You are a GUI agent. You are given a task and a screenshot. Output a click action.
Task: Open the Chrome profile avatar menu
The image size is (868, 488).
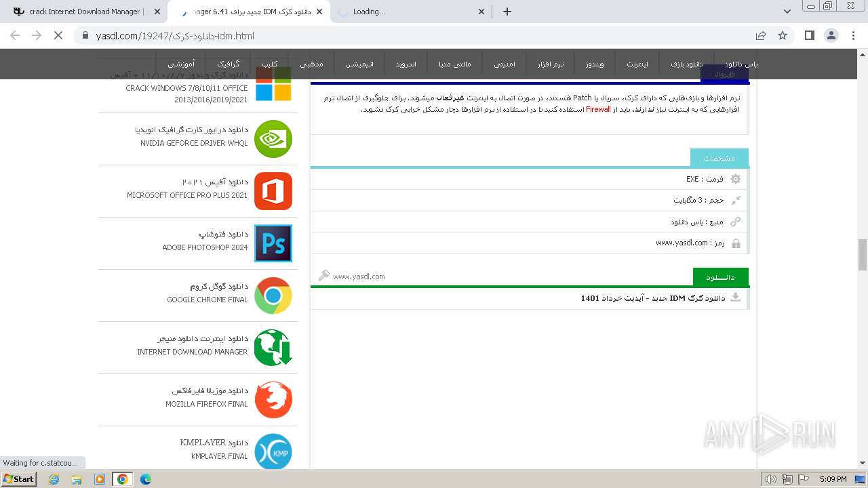[x=831, y=35]
